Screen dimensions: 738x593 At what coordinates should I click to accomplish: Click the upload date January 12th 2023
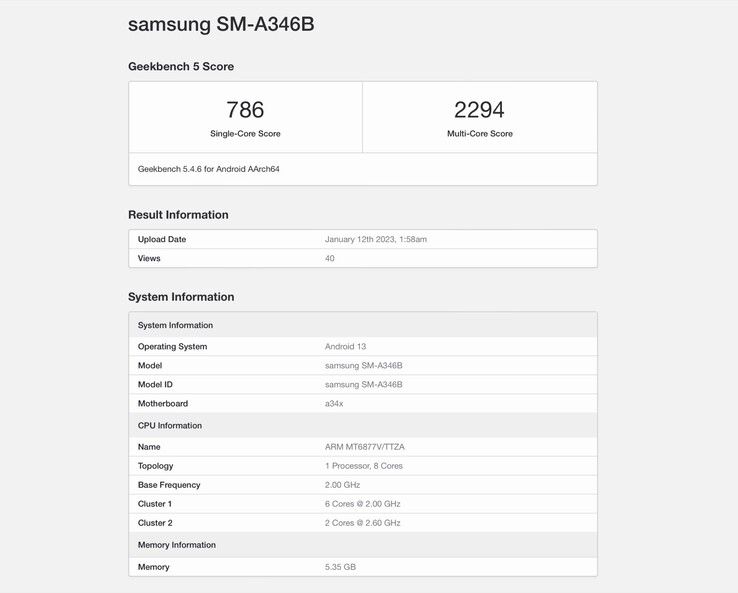click(376, 240)
